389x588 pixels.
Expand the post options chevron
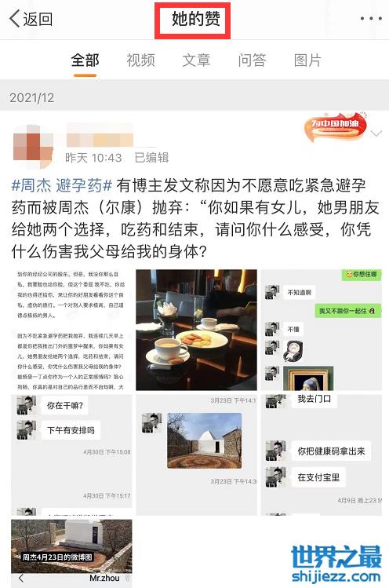click(376, 133)
